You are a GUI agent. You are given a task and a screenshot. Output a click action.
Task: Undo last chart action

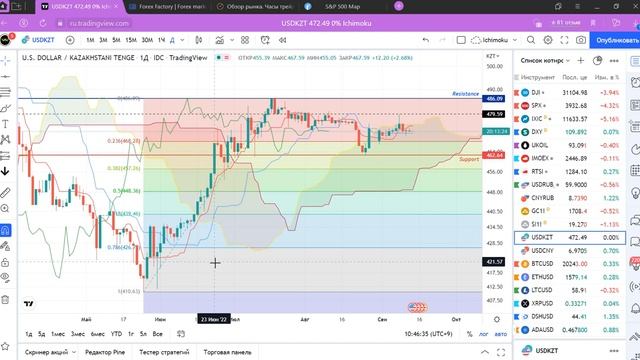click(426, 40)
